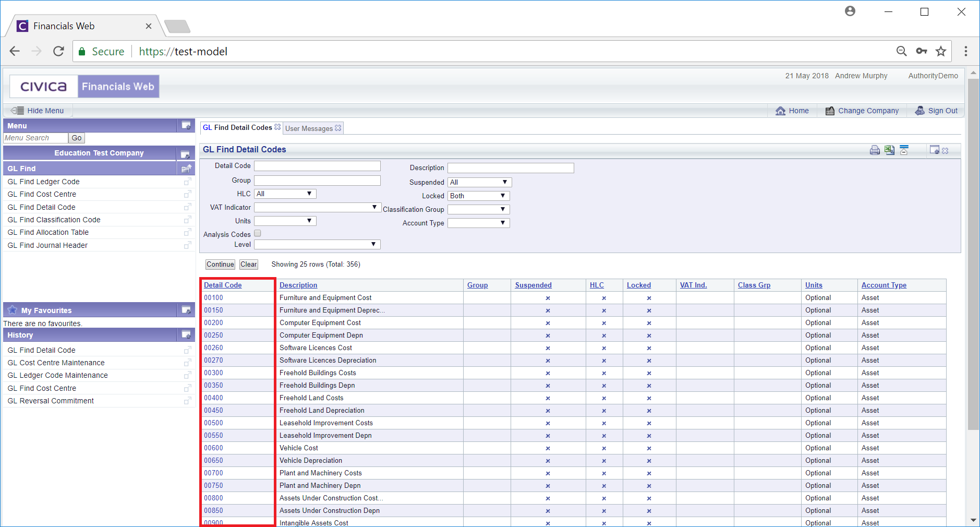Export the results to Excel

tap(889, 150)
